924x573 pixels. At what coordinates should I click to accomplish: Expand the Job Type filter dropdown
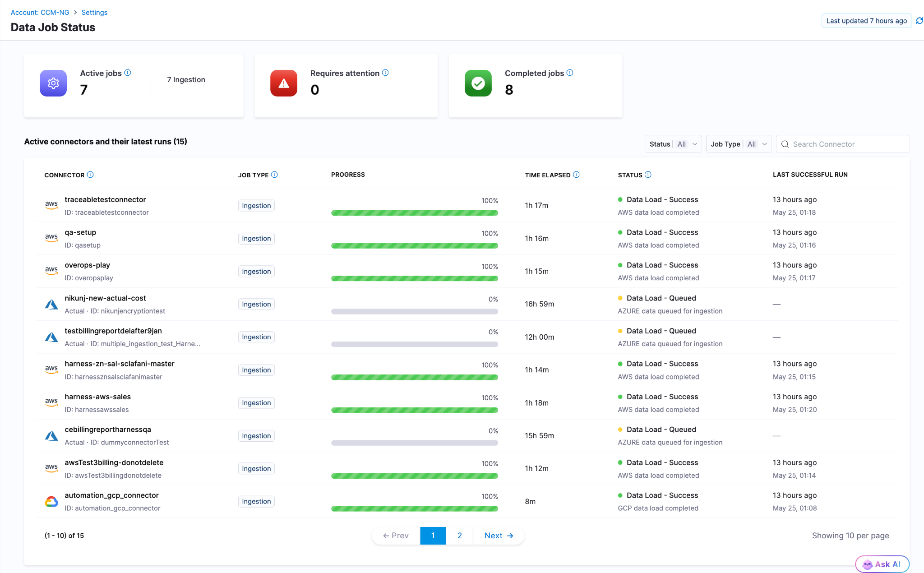739,144
